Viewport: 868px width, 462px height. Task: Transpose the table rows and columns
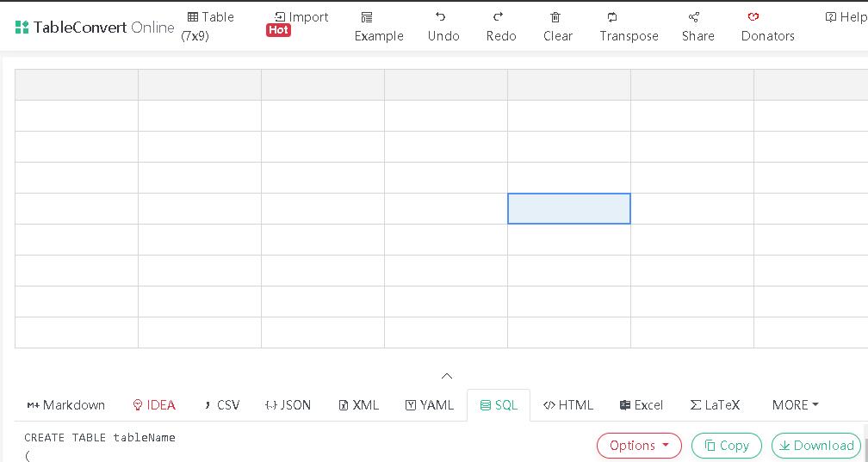(612, 17)
